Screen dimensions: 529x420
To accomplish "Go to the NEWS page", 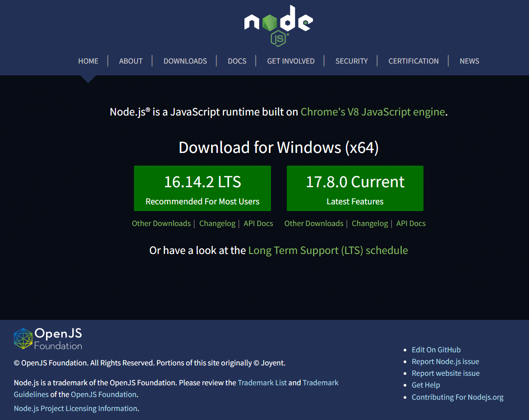I will click(x=469, y=61).
